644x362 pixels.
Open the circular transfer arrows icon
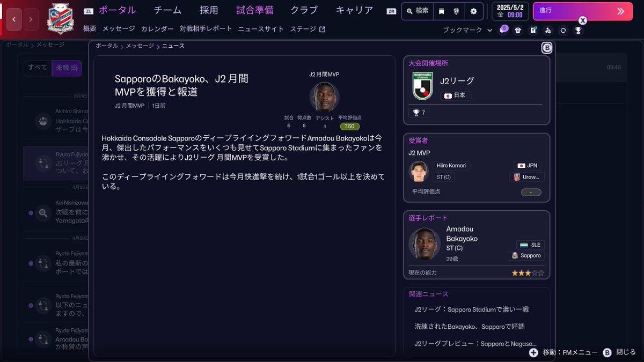[563, 31]
